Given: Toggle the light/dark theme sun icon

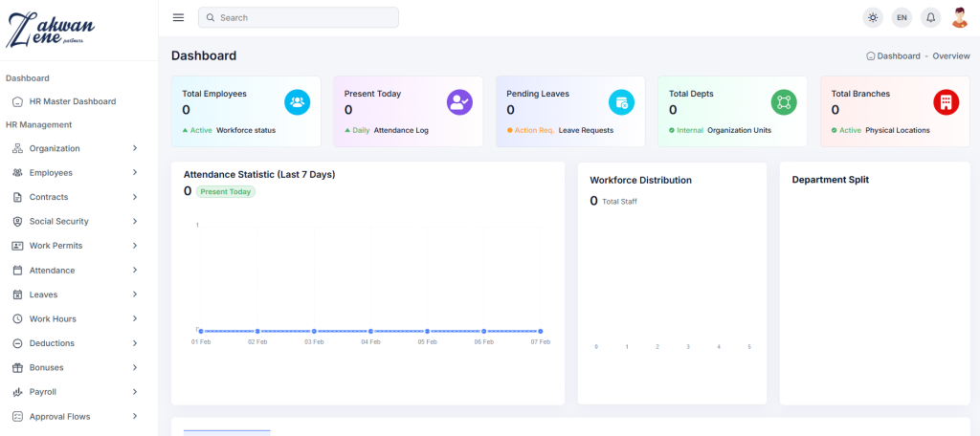Looking at the screenshot, I should click(x=872, y=17).
